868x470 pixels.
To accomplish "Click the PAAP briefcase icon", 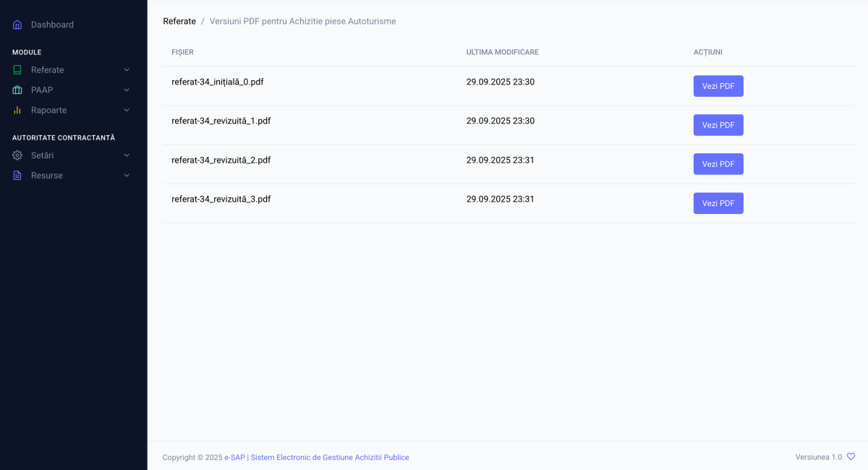I will pyautogui.click(x=17, y=90).
